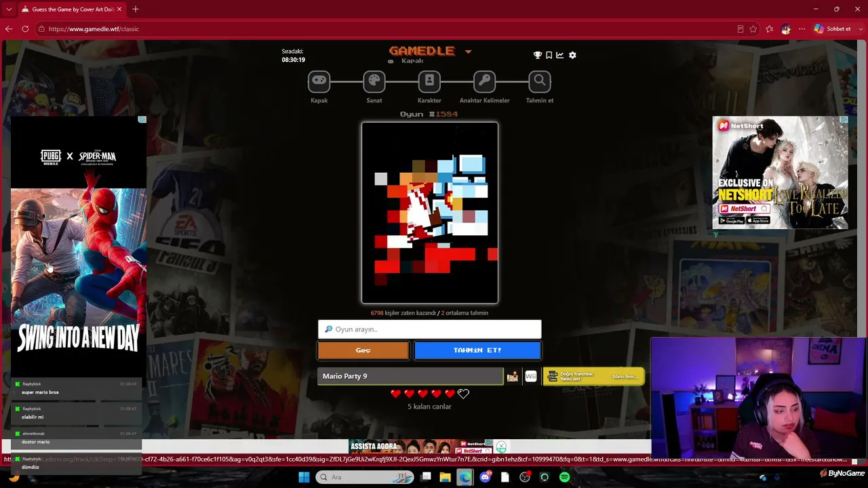Skip with the Geç button
This screenshot has width=868, height=488.
click(363, 350)
